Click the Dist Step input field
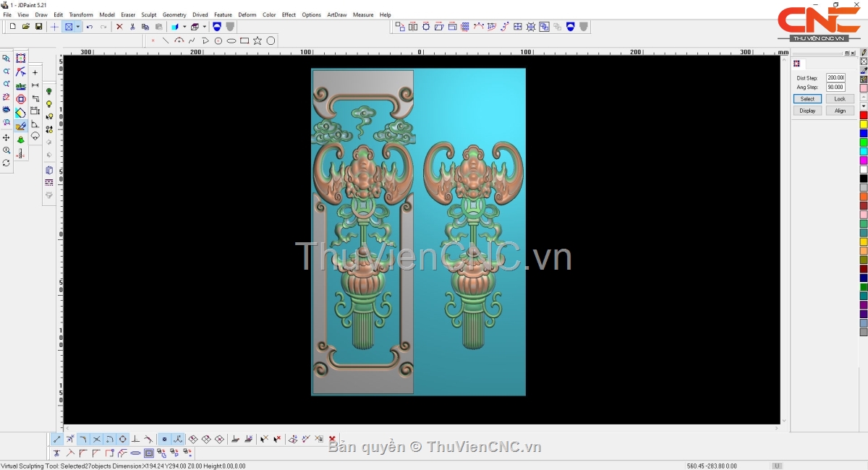 [835, 78]
